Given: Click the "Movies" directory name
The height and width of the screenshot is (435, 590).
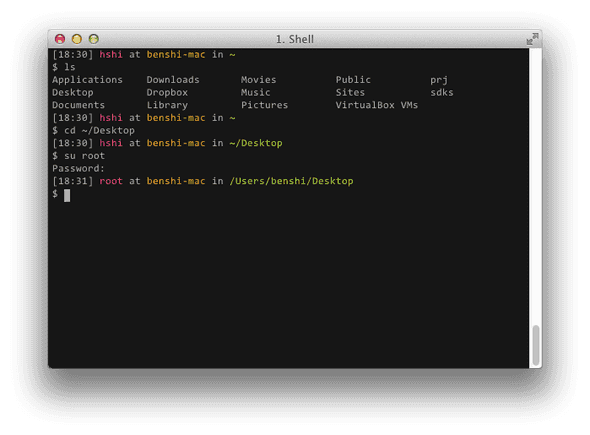Looking at the screenshot, I should [x=259, y=80].
